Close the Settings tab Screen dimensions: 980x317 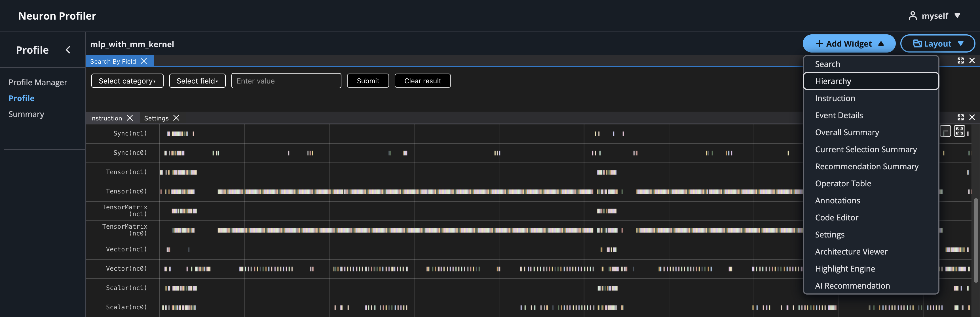pos(176,118)
